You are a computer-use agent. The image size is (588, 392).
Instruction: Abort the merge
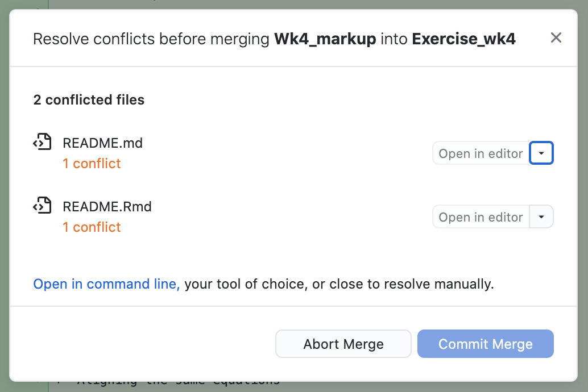coord(343,344)
